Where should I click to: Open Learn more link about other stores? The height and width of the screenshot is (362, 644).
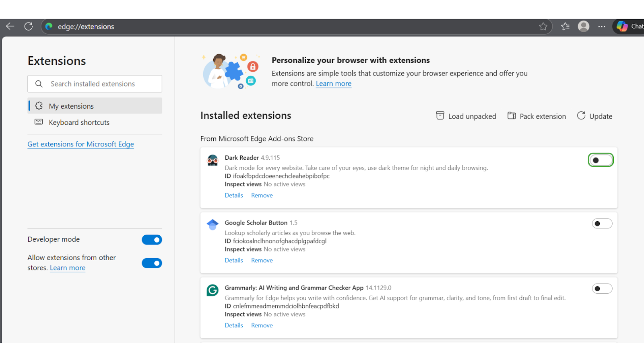68,268
